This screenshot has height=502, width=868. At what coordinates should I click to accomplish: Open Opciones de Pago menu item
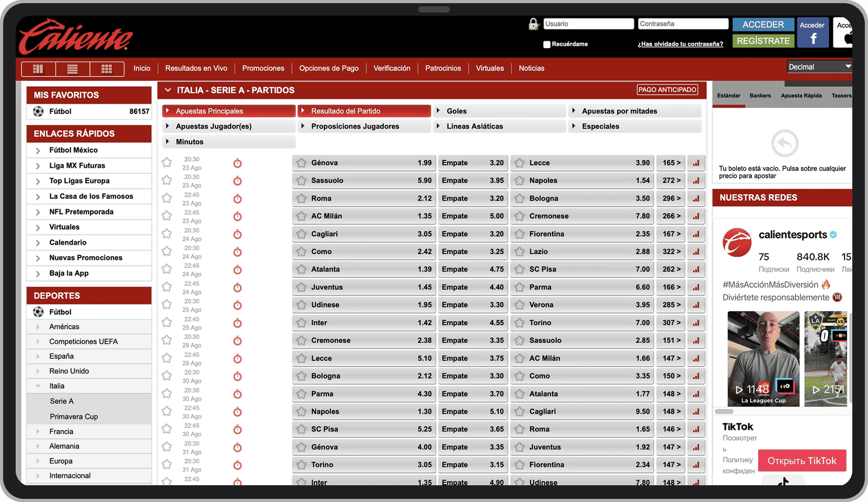click(329, 69)
